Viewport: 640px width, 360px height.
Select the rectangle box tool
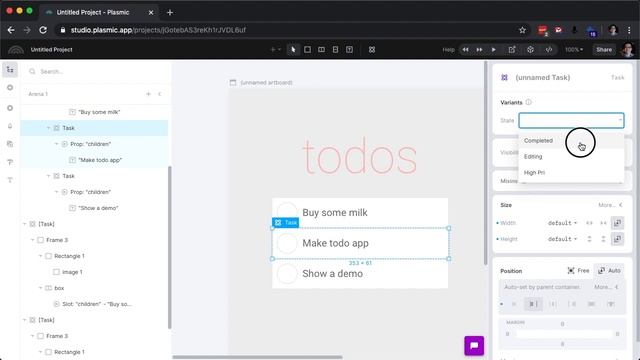pos(307,50)
